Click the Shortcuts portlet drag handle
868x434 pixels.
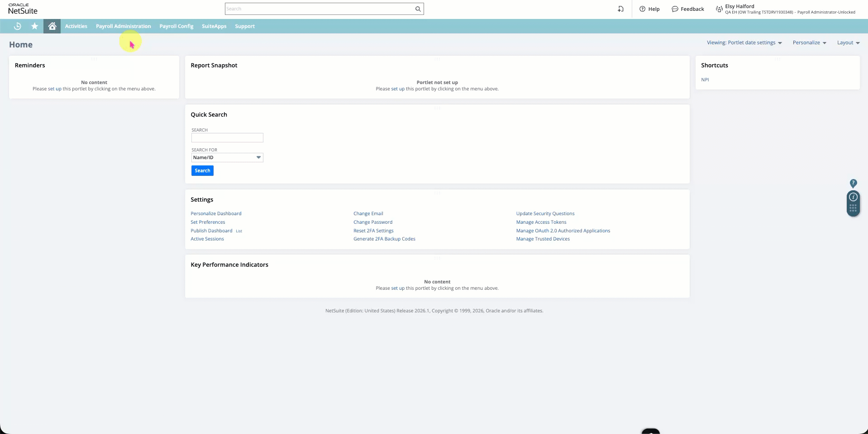tap(777, 59)
